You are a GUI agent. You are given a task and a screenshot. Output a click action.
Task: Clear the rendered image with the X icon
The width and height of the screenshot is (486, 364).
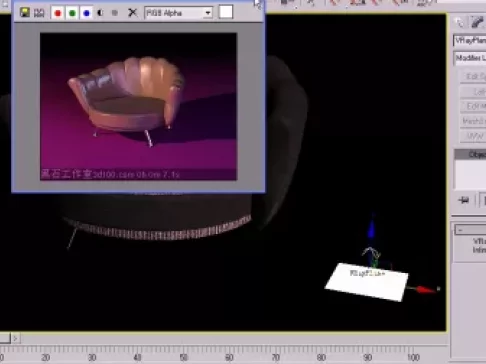132,13
